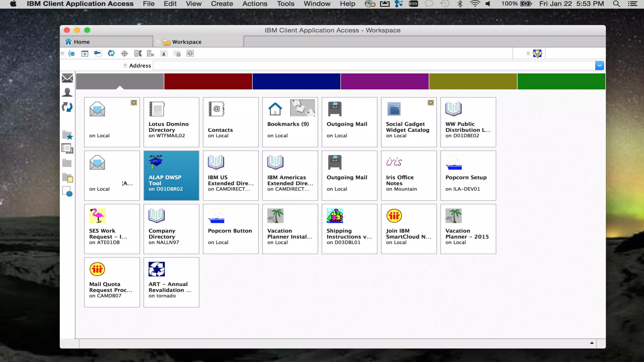
Task: Select the Mail Quota Request tile
Action: [112, 282]
